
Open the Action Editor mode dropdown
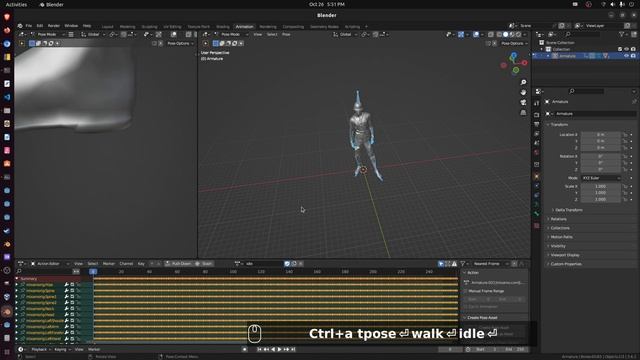(50, 264)
